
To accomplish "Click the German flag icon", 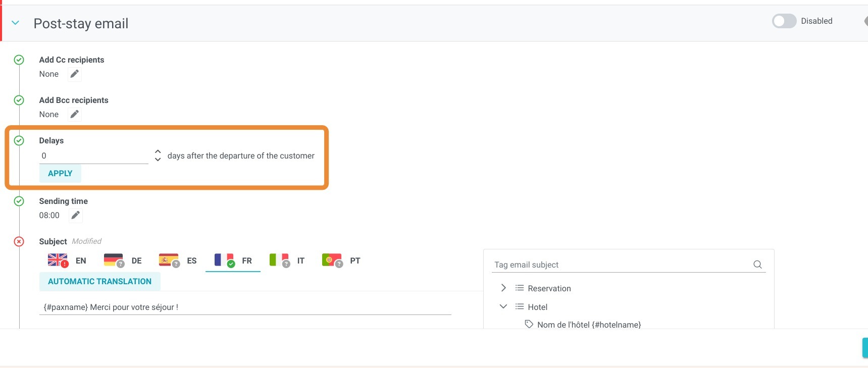I will [114, 260].
